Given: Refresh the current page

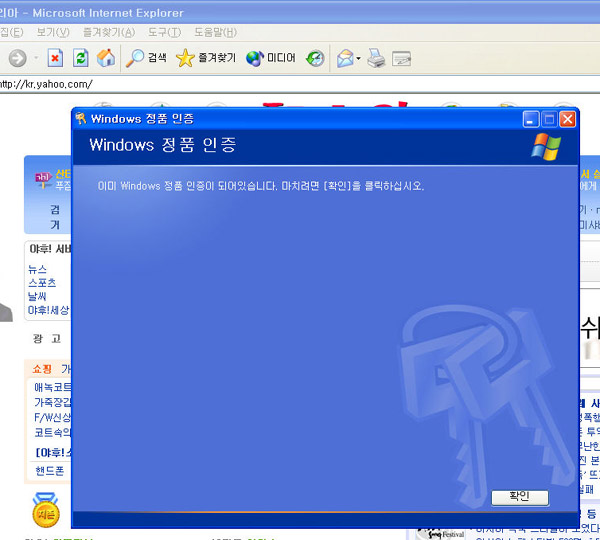Looking at the screenshot, I should click(80, 58).
